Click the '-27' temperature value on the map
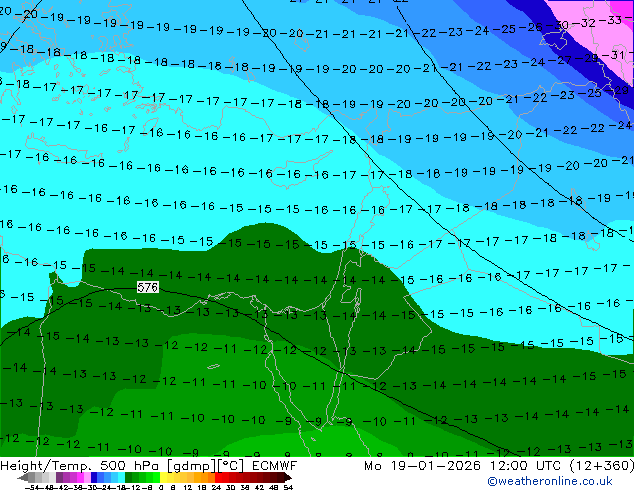634x490 pixels. 560,60
